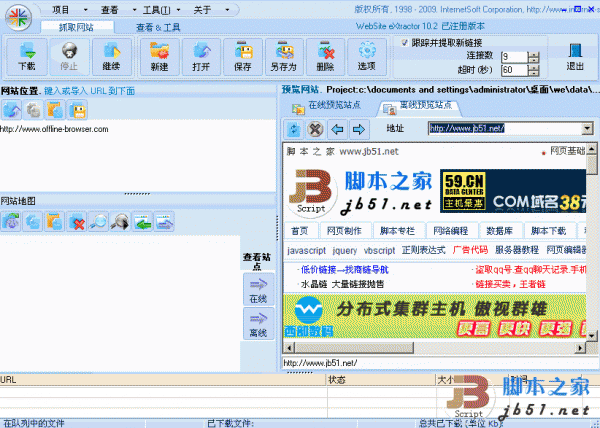Screen dimensions: 600x428
Task: Click the refresh globe icon in site map toolbar
Action: tap(11, 221)
